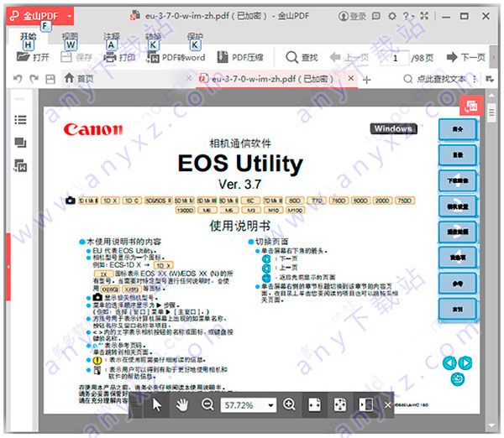Click the 参考 chapter button in document
The image size is (504, 438).
click(458, 284)
